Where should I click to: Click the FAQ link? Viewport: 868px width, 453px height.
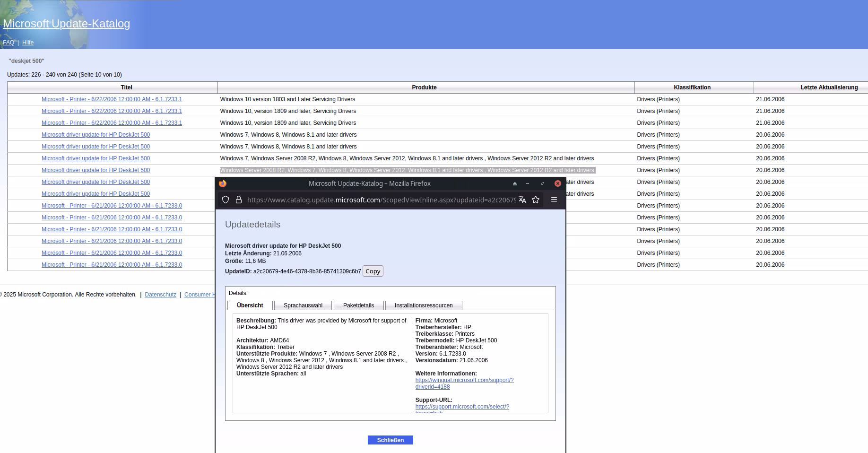[x=9, y=43]
